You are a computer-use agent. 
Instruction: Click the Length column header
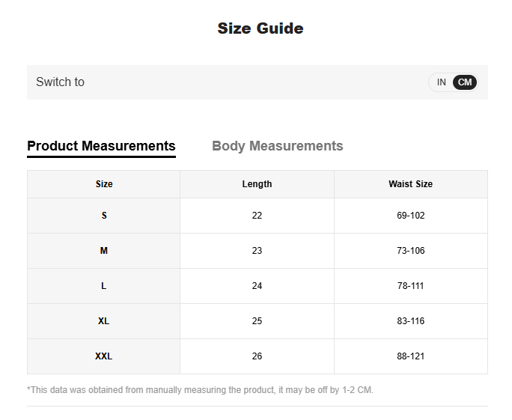pos(257,184)
